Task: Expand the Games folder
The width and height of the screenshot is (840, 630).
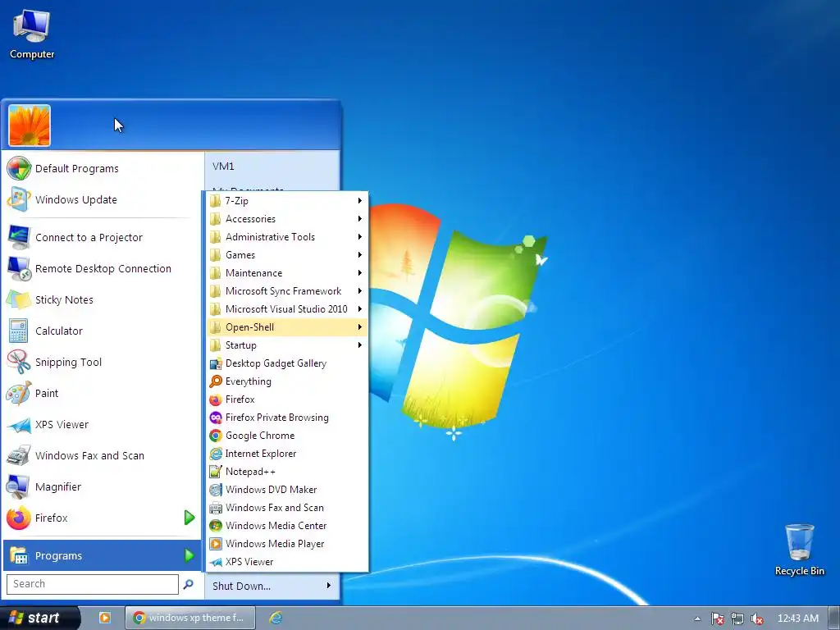Action: (x=287, y=255)
